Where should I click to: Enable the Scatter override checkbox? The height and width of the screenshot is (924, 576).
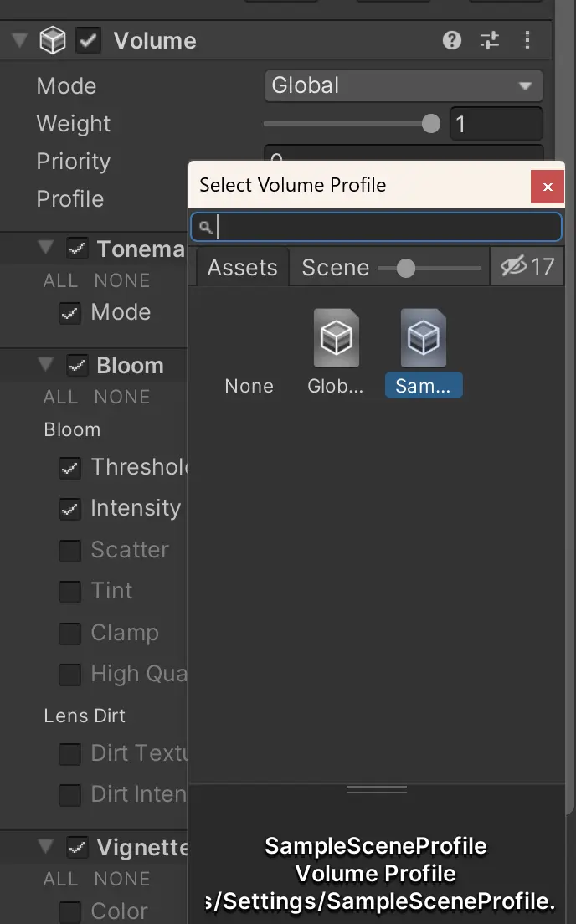coord(69,551)
